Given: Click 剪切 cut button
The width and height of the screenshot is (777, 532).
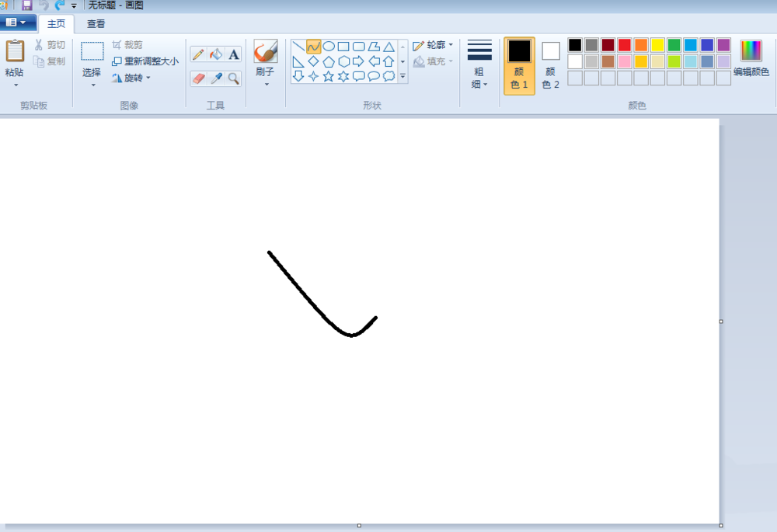Looking at the screenshot, I should click(50, 45).
